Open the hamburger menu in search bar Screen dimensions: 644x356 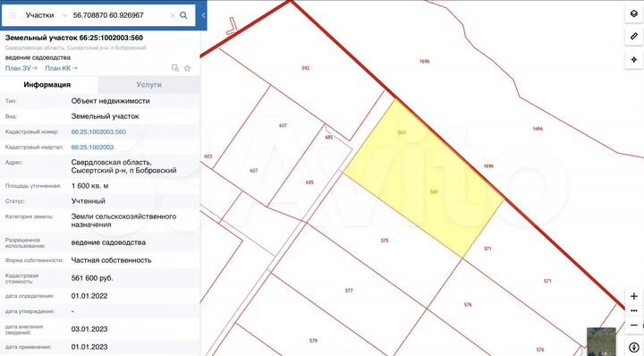click(x=13, y=15)
